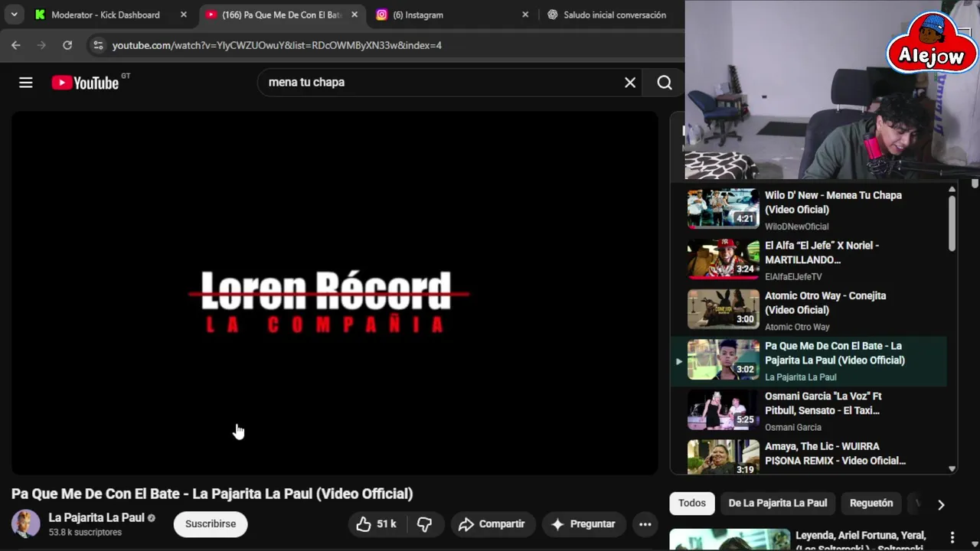Open options for Leyenda Ariel Fortuna video
980x551 pixels.
point(952,537)
